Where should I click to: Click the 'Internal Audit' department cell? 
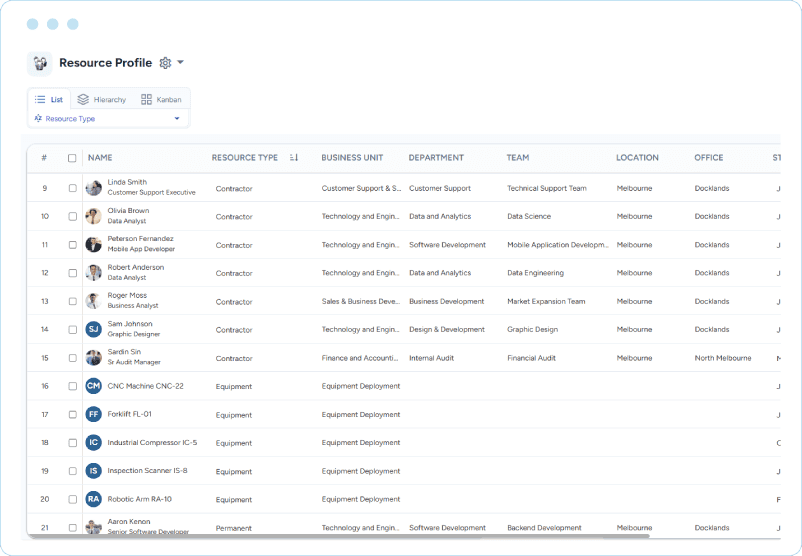coord(431,358)
